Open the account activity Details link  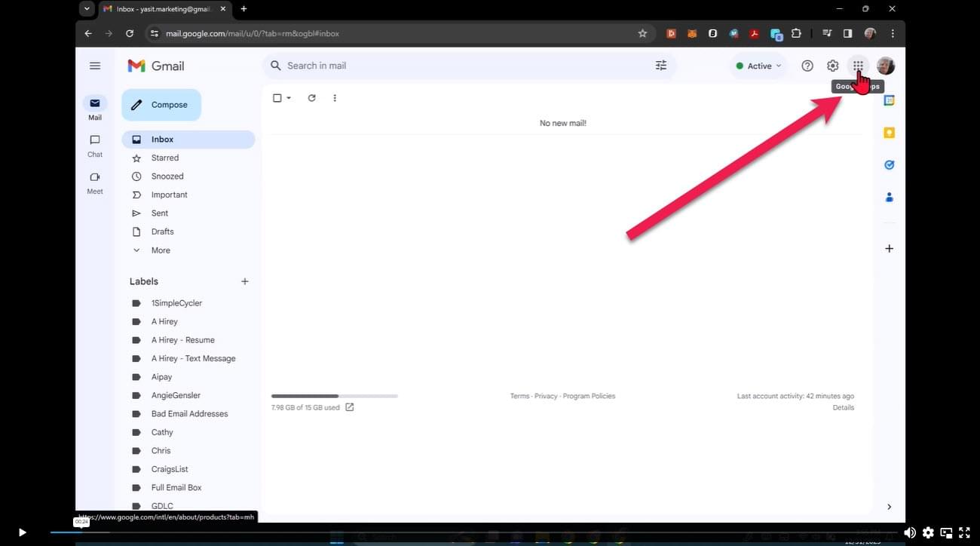(x=843, y=407)
